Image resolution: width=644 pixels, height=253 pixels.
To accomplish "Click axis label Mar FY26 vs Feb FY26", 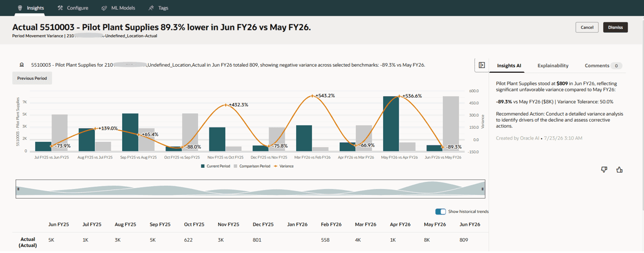I will (x=312, y=157).
